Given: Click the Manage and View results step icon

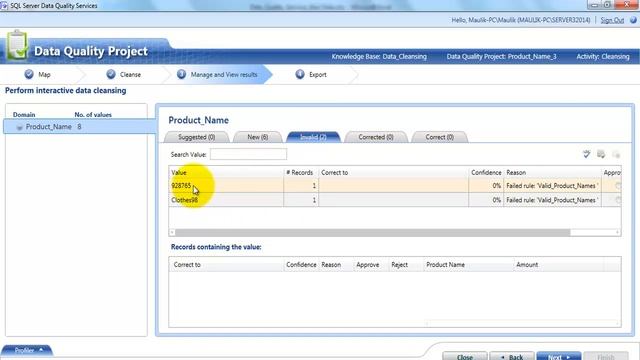Looking at the screenshot, I should [x=181, y=74].
